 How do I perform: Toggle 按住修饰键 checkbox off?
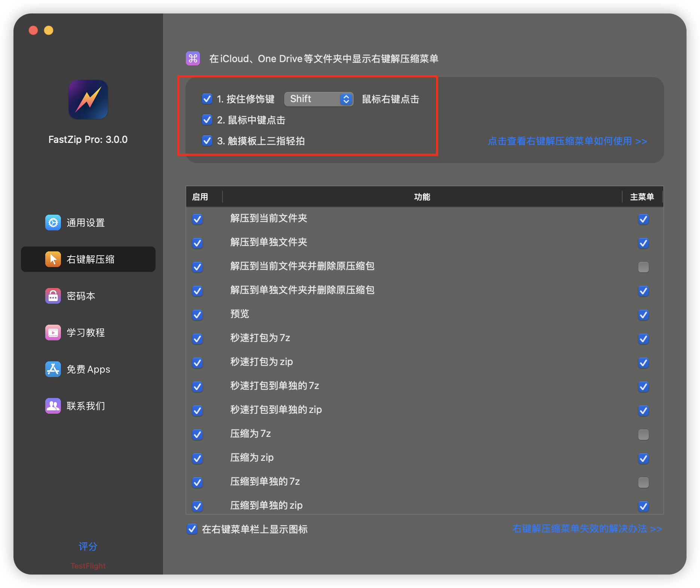(x=207, y=99)
